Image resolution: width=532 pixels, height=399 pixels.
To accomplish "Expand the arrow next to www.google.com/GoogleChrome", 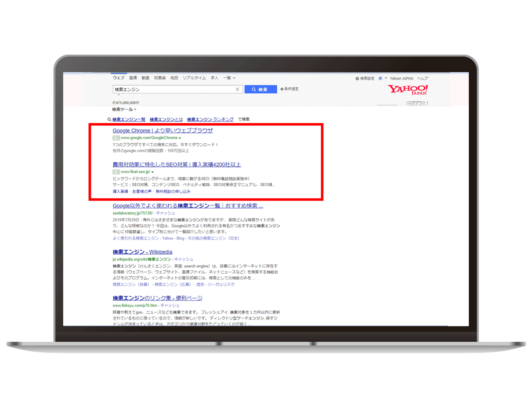I will point(180,138).
